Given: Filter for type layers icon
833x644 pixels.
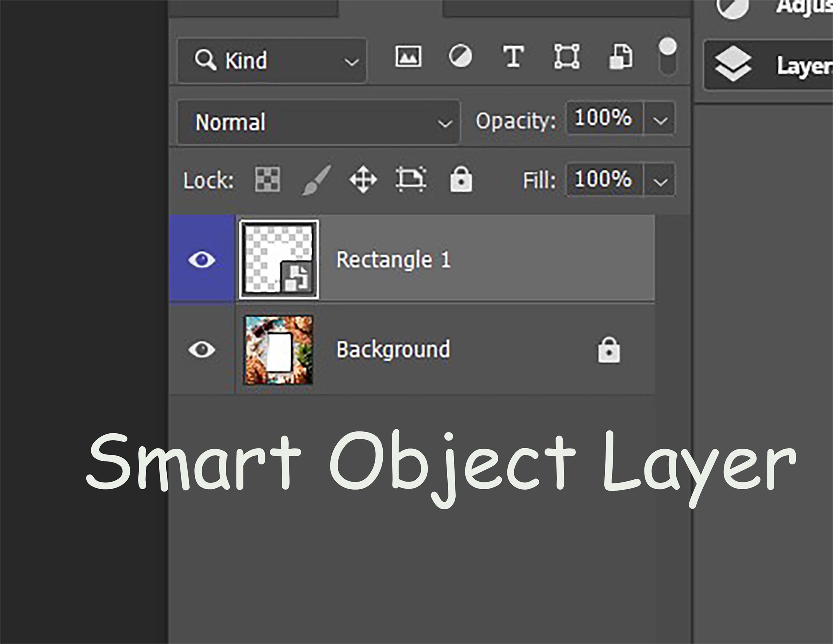Looking at the screenshot, I should tap(513, 56).
